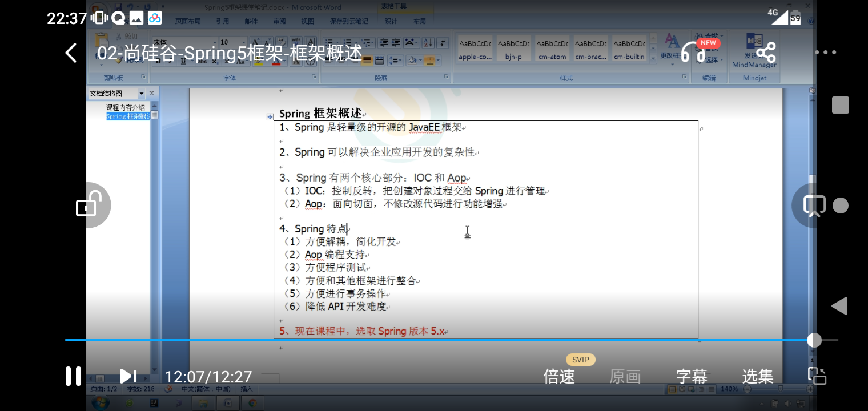This screenshot has height=411, width=868.
Task: Click the increase indent icon
Action: point(396,42)
